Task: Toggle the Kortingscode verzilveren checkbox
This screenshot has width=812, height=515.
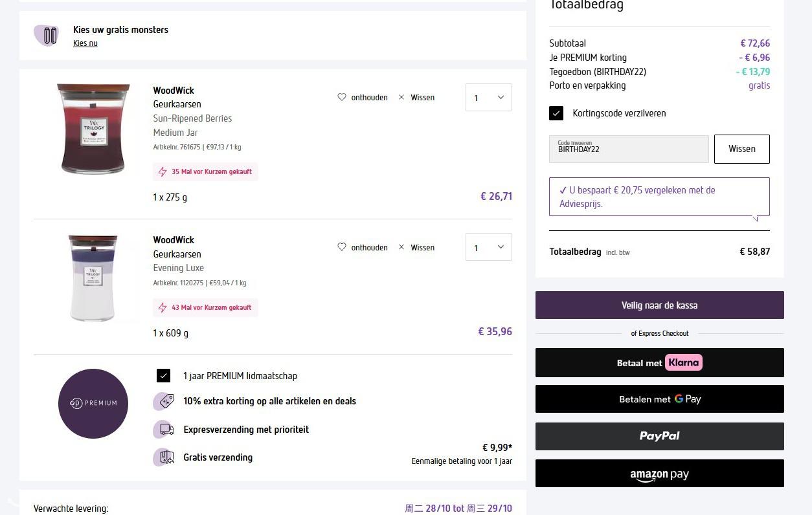Action: pyautogui.click(x=556, y=113)
